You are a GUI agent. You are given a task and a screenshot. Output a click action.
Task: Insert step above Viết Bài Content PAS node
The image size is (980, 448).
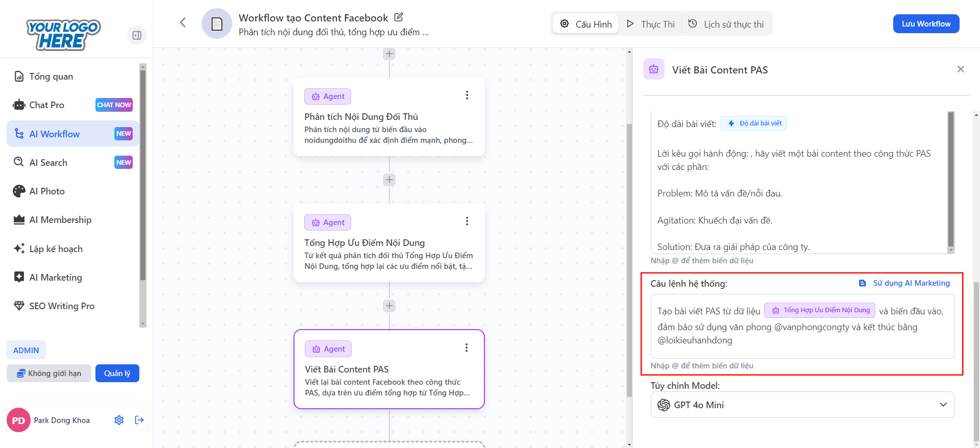[389, 306]
